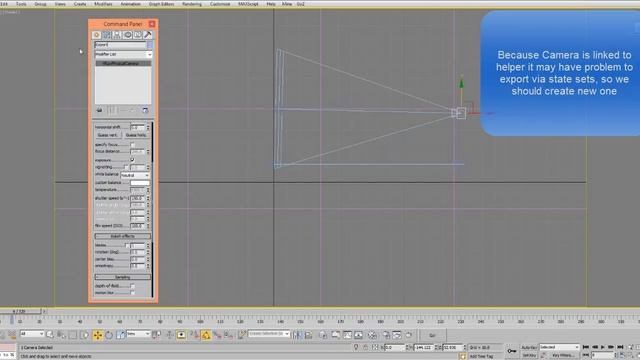Screen dimensions: 640x360
Task: Toggle the Auto Key button
Action: pyautogui.click(x=529, y=347)
